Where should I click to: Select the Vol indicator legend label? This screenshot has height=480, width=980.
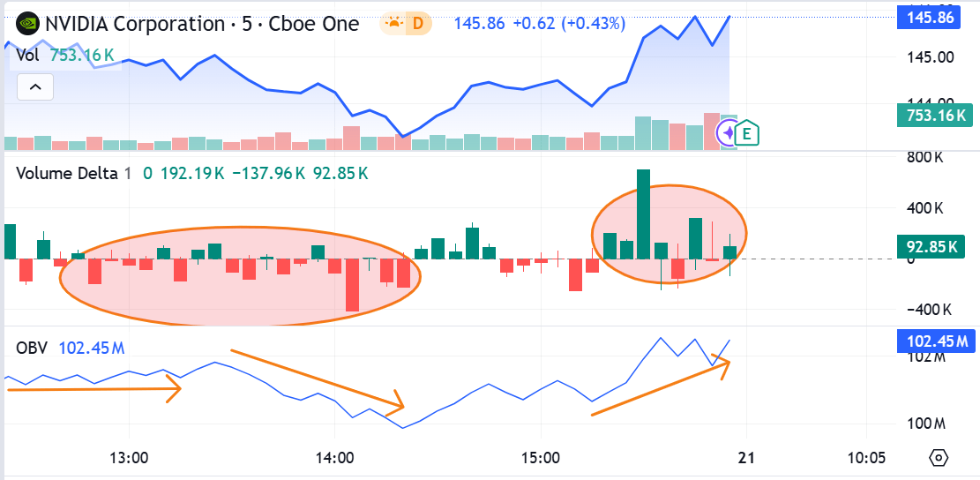coord(26,56)
